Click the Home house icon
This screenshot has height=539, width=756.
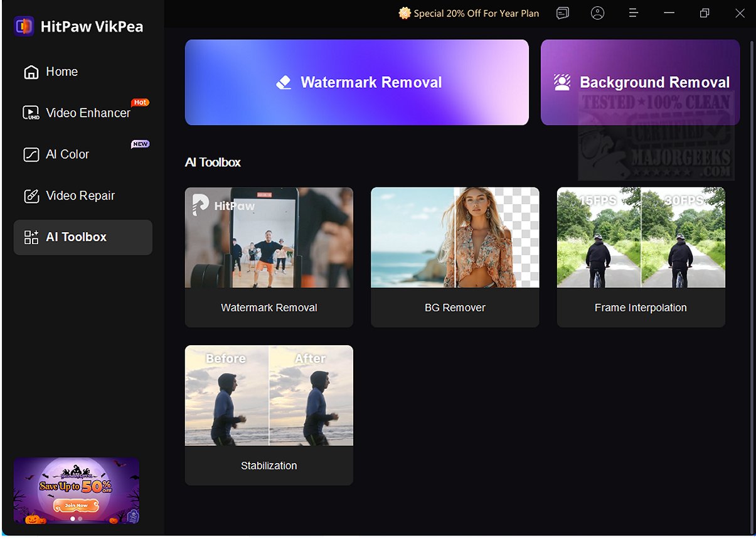tap(31, 72)
